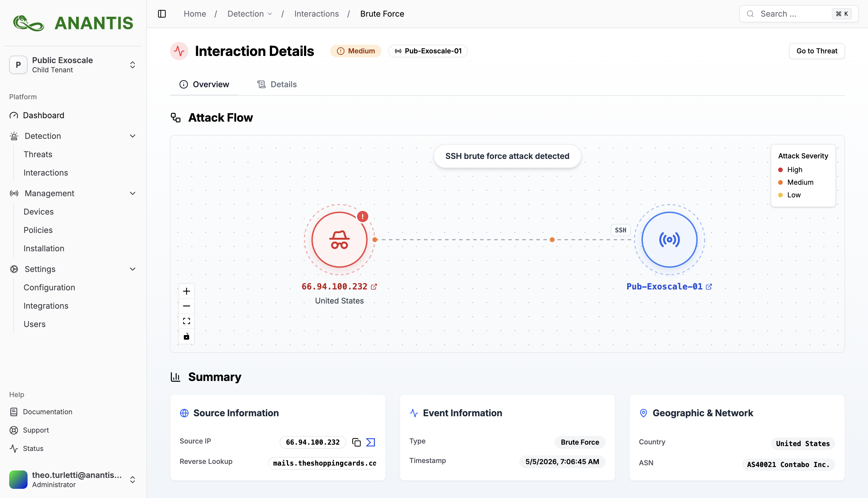Open the Public Exoscale tenant switcher
Viewport: 868px width, 498px height.
(x=73, y=65)
